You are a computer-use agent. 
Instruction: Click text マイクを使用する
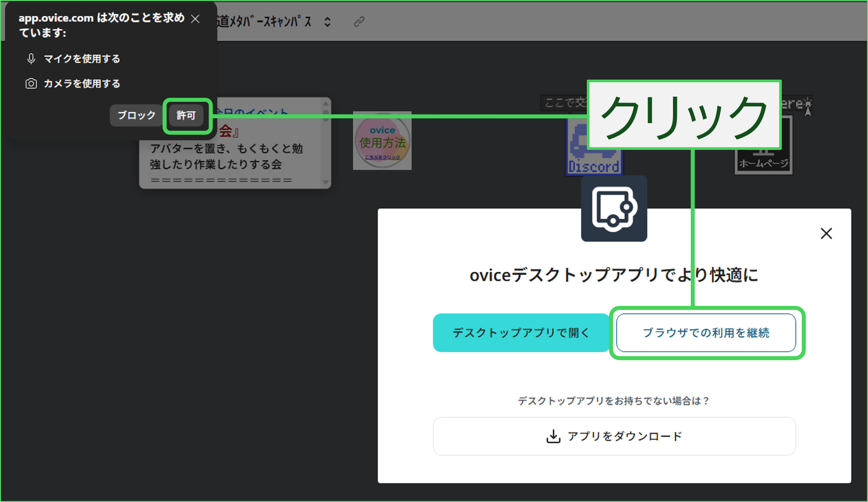(82, 59)
